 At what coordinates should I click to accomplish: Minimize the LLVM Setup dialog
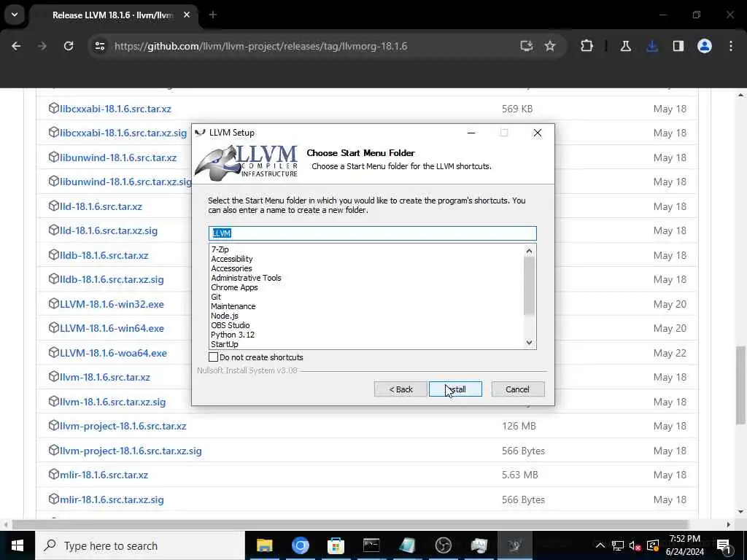click(471, 133)
